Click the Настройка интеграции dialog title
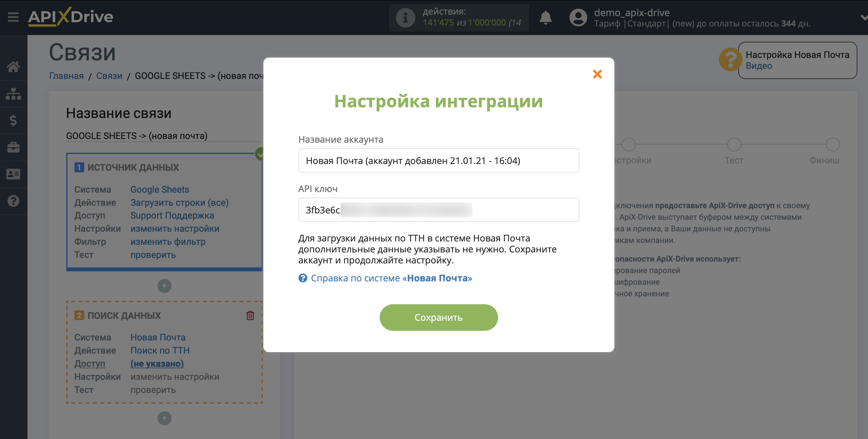Screen dimensions: 868x439 (438, 101)
